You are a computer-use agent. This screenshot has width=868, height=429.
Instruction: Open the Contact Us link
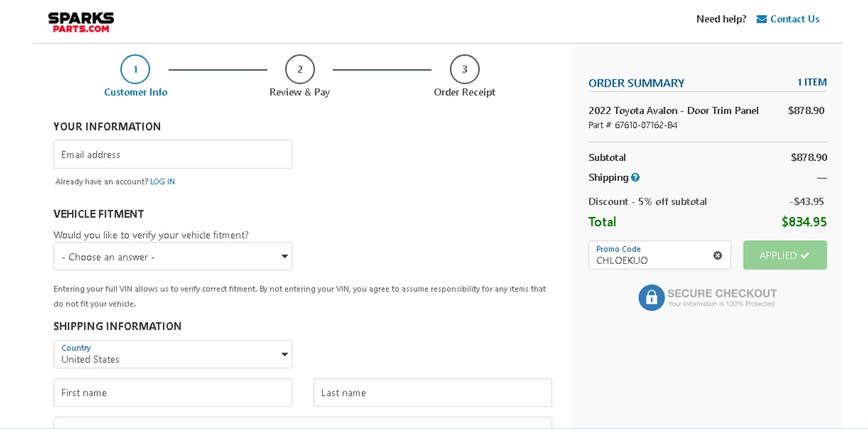(x=795, y=19)
